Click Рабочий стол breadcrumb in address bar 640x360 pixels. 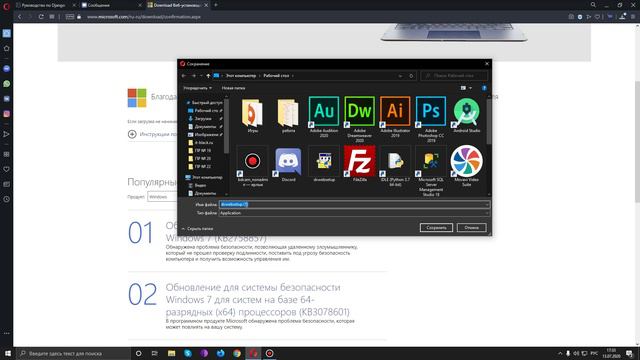(x=276, y=76)
